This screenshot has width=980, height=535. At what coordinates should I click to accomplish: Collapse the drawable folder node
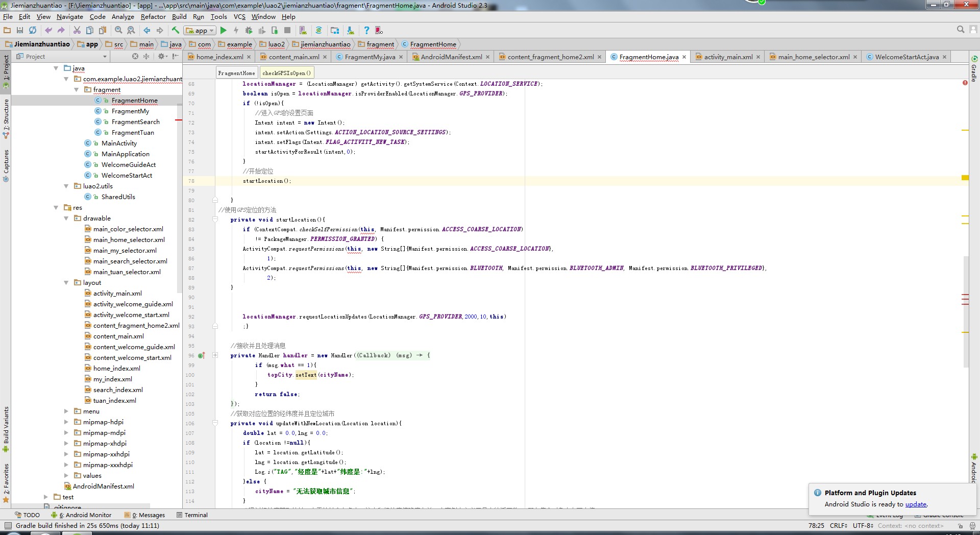coord(66,218)
